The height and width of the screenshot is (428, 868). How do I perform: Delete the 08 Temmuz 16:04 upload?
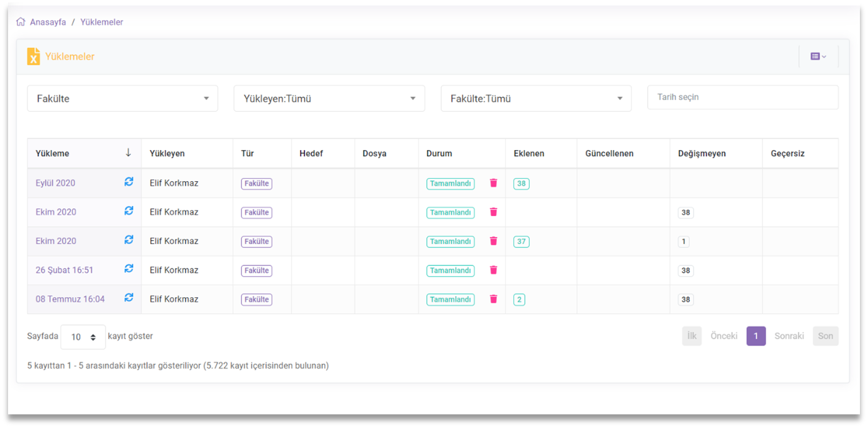pos(494,299)
